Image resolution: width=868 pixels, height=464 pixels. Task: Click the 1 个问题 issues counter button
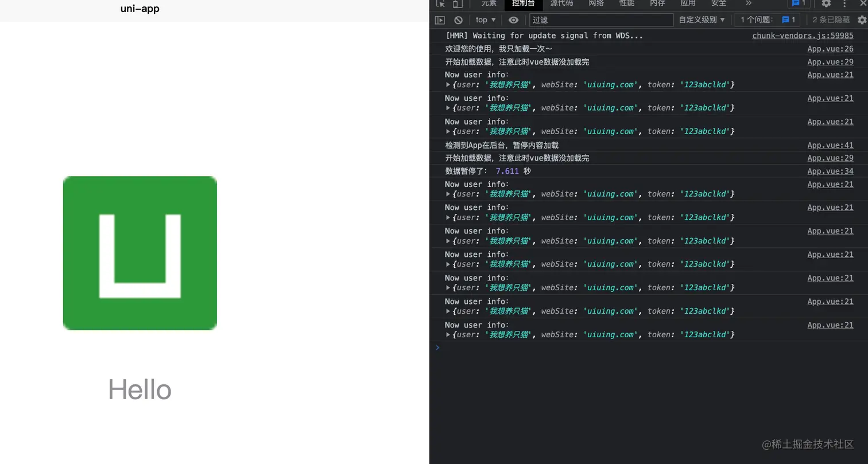(x=768, y=20)
